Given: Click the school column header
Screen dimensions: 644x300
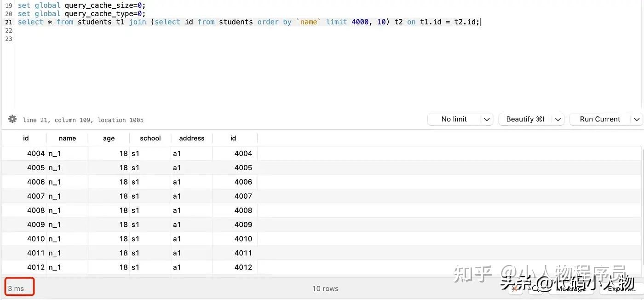Looking at the screenshot, I should (x=150, y=138).
